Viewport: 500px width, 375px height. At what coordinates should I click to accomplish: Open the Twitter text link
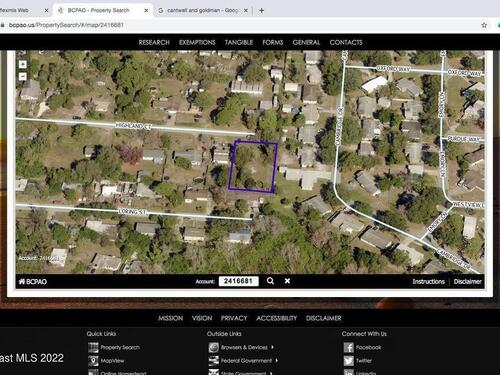point(364,361)
